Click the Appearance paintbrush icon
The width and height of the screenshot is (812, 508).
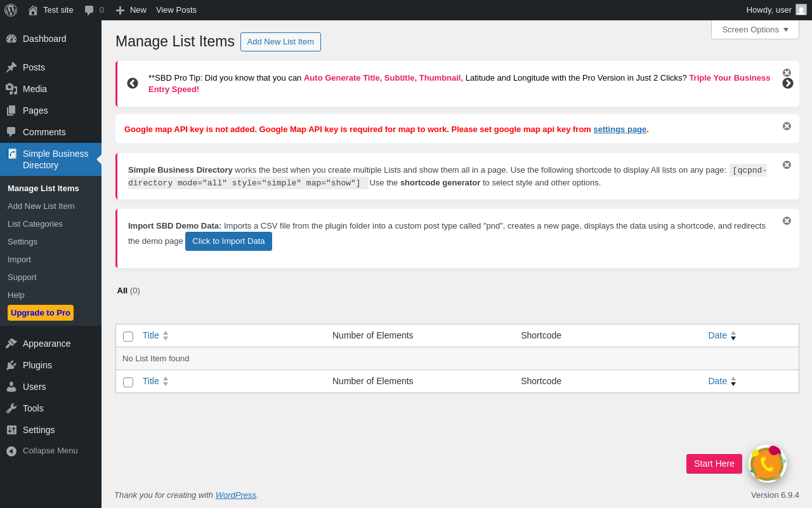coord(11,344)
